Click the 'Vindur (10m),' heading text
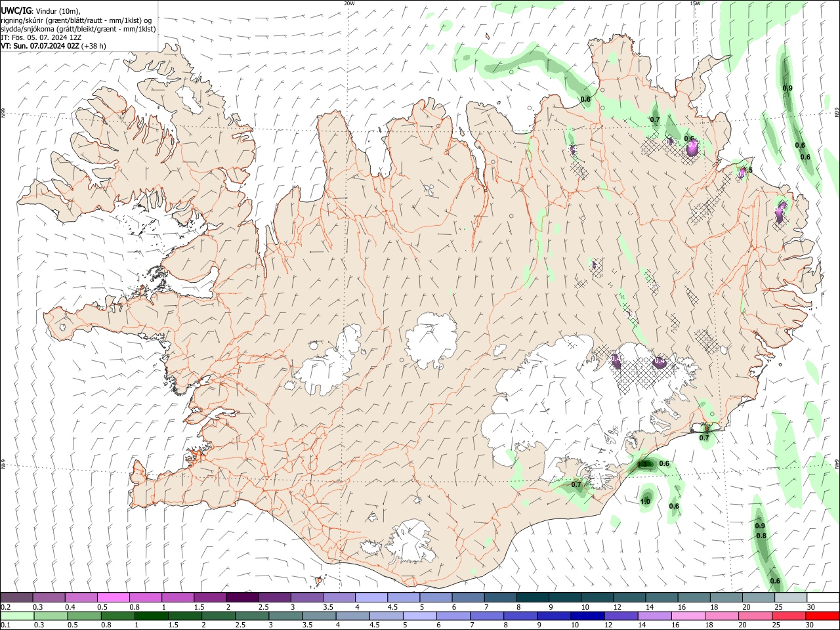The width and height of the screenshot is (840, 630). 57,10
